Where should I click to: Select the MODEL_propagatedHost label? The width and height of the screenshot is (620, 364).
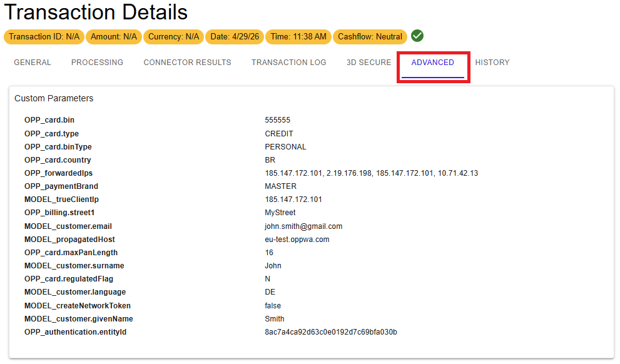pos(69,240)
